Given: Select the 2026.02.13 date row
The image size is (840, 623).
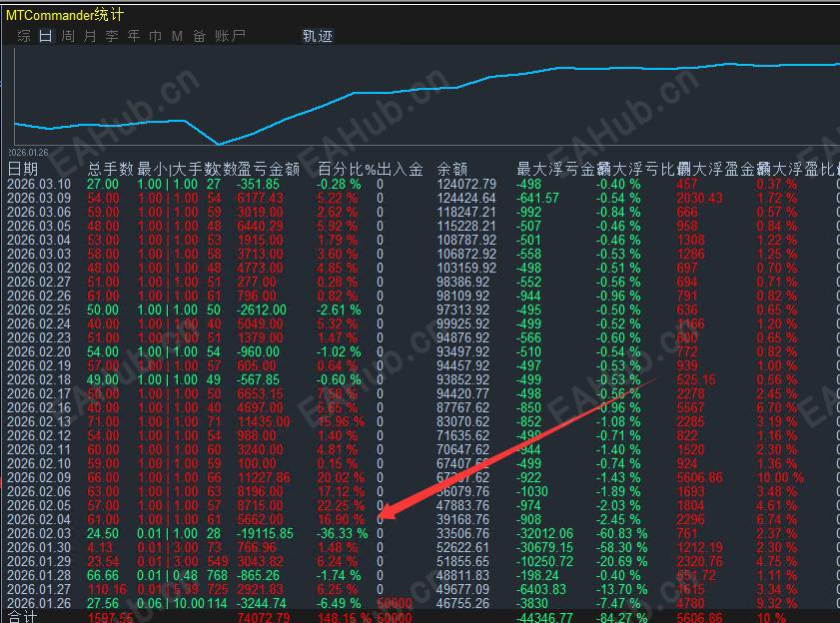Looking at the screenshot, I should click(x=39, y=421).
